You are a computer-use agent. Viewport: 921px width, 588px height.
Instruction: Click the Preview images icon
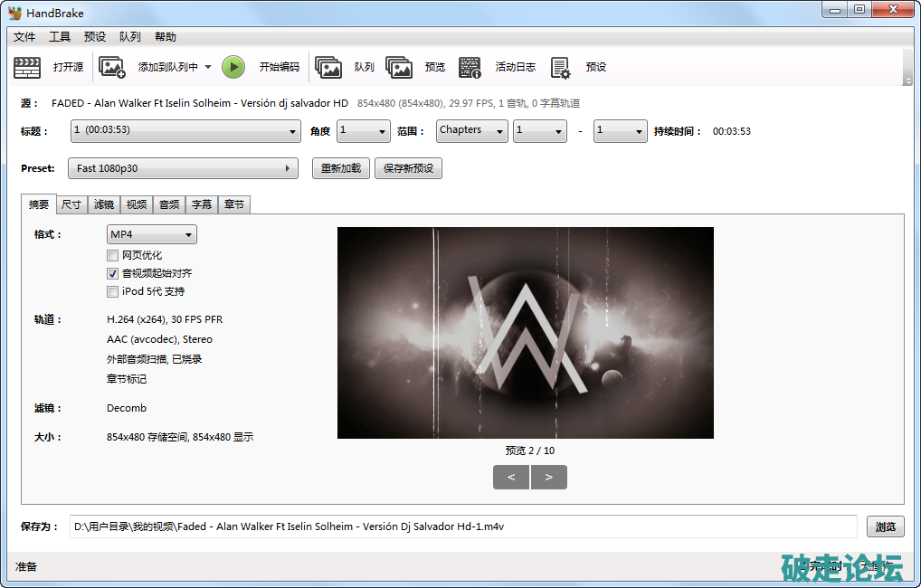pos(399,67)
